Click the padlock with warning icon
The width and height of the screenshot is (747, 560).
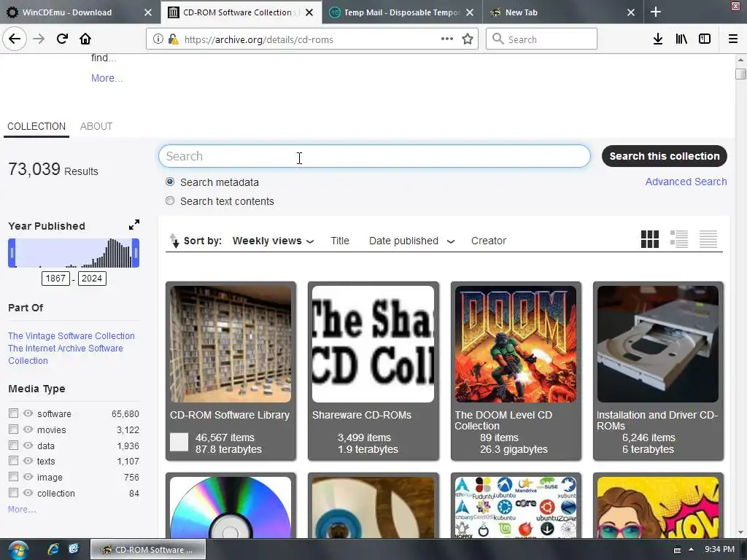click(174, 39)
